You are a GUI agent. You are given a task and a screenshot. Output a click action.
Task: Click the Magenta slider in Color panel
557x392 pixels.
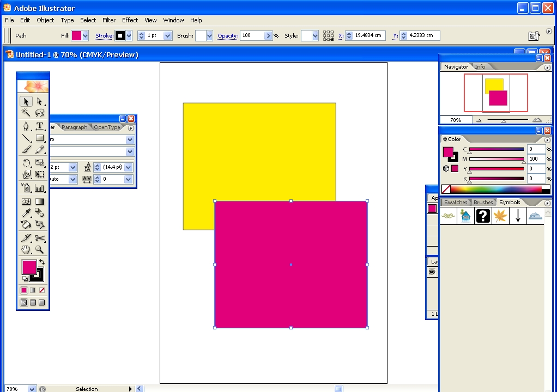pyautogui.click(x=496, y=159)
